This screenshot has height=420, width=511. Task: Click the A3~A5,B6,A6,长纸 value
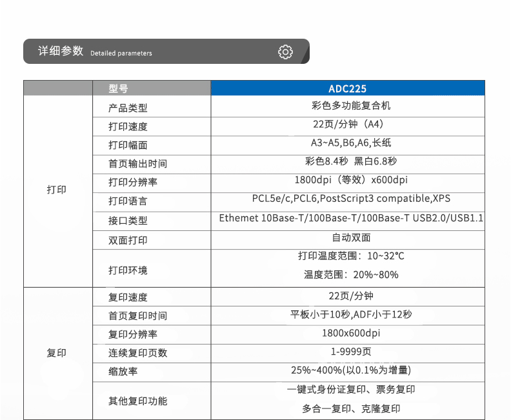(x=350, y=143)
